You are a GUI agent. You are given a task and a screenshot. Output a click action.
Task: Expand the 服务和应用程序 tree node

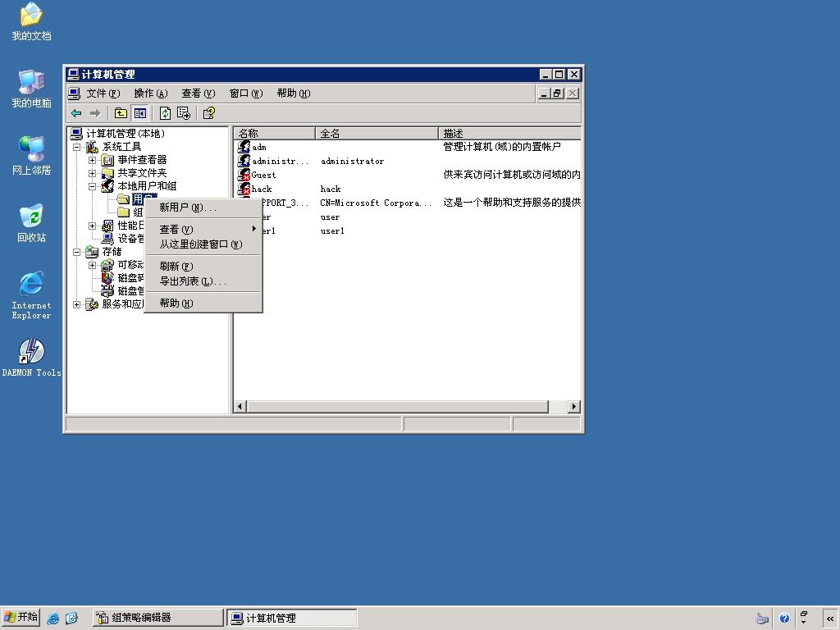coord(76,304)
